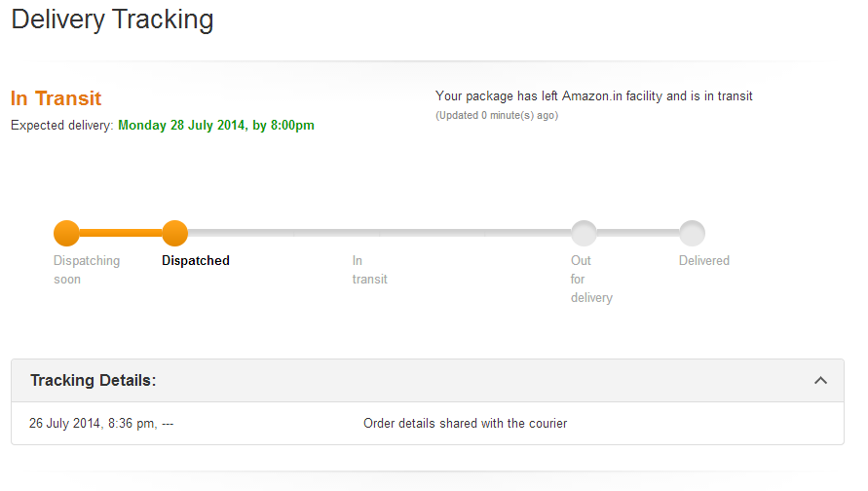Click the orange Dispatched progress circle
Screen dimensions: 868x491
coord(174,234)
